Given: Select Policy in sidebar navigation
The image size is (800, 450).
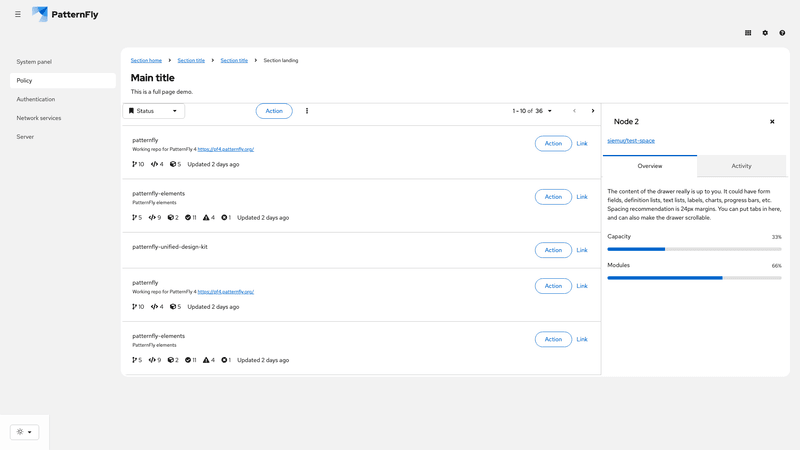Looking at the screenshot, I should (63, 81).
